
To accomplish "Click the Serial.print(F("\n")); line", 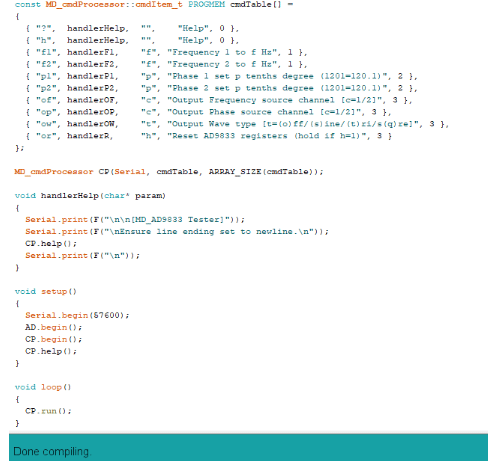I will coord(82,256).
